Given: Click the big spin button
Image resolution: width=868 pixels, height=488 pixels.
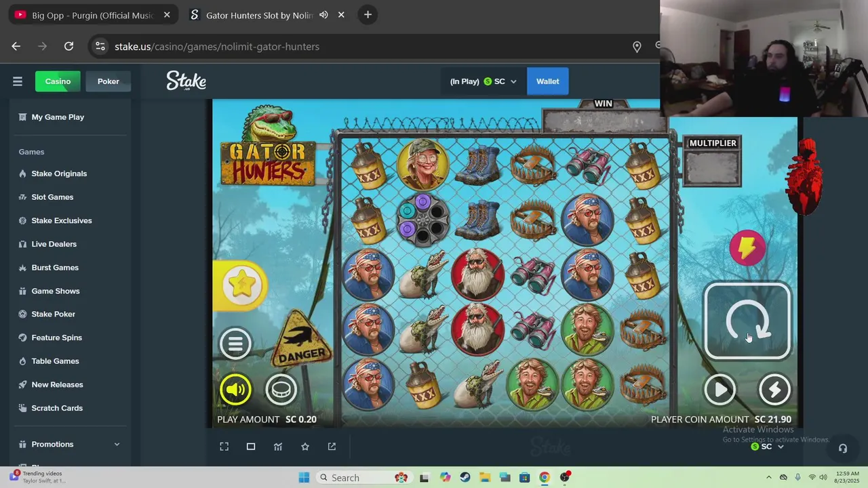Looking at the screenshot, I should click(x=747, y=321).
